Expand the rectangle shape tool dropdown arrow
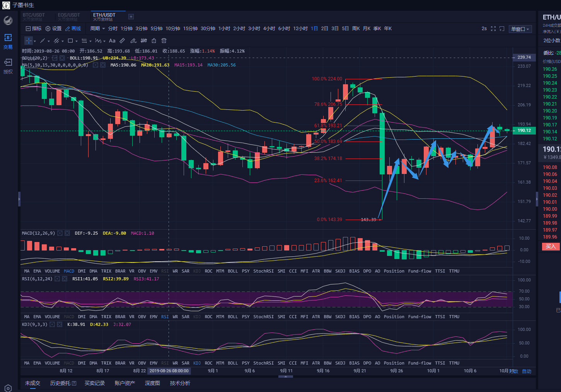This screenshot has width=561, height=392. pyautogui.click(x=77, y=41)
